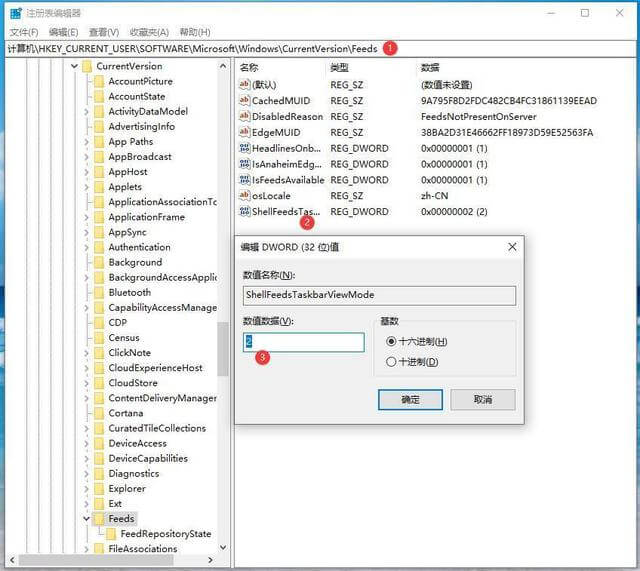Close the Edit DWORD dialog
Screen dimensions: 640x571
(512, 246)
